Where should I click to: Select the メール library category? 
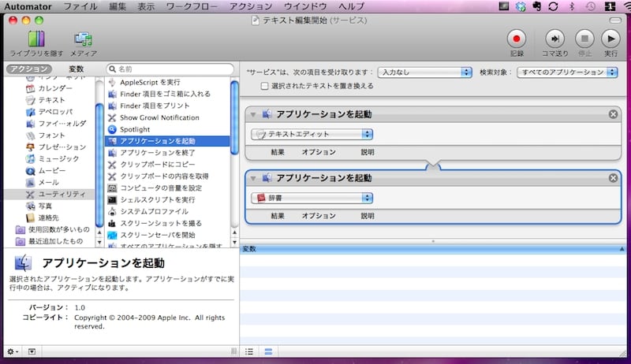tap(43, 183)
